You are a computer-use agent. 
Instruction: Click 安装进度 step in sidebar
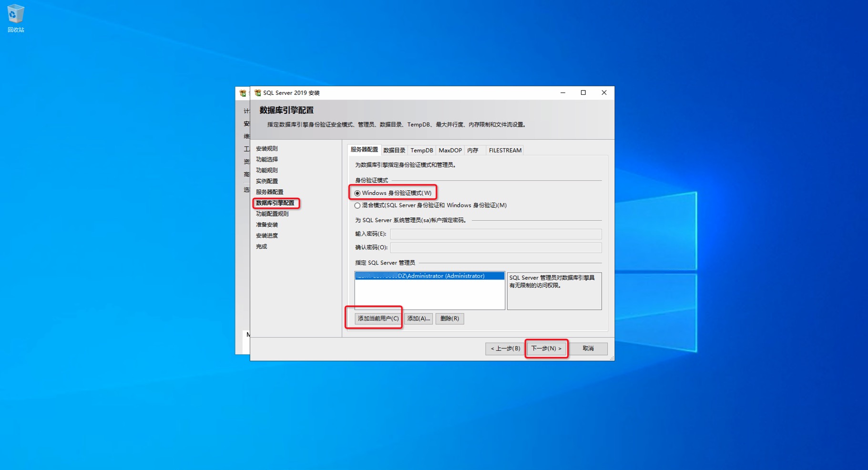266,235
